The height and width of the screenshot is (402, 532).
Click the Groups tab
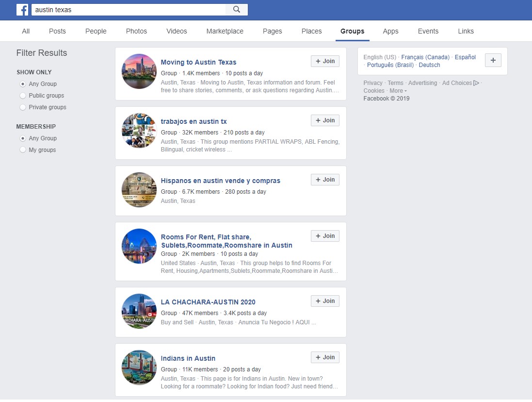353,31
